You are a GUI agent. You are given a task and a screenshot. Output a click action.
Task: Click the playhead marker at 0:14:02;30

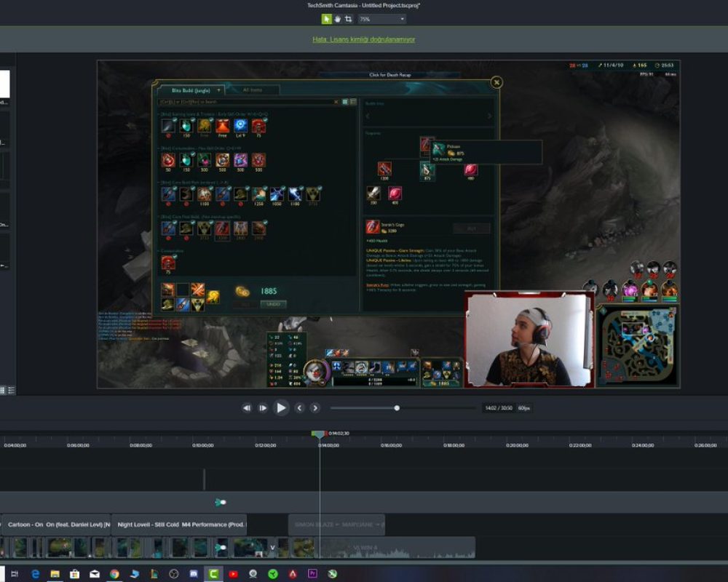click(x=318, y=432)
